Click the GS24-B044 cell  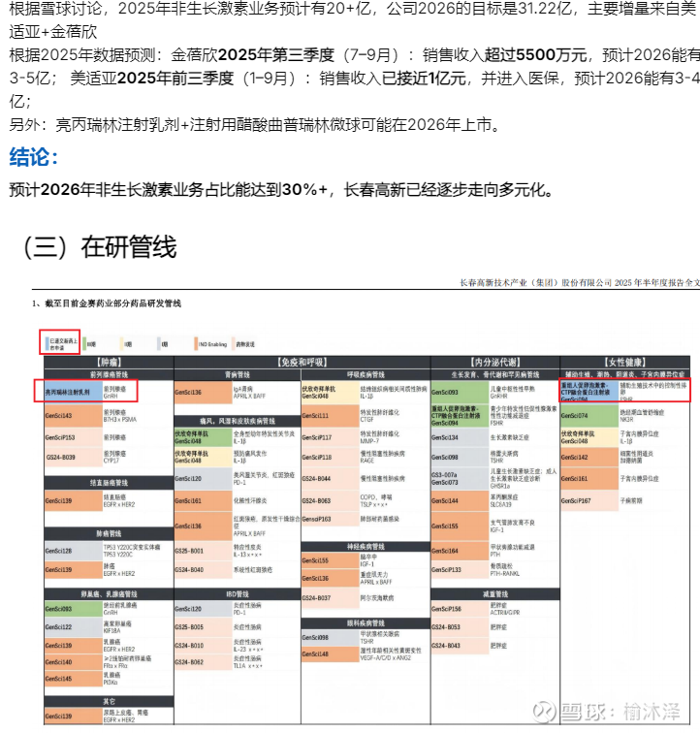pyautogui.click(x=331, y=479)
